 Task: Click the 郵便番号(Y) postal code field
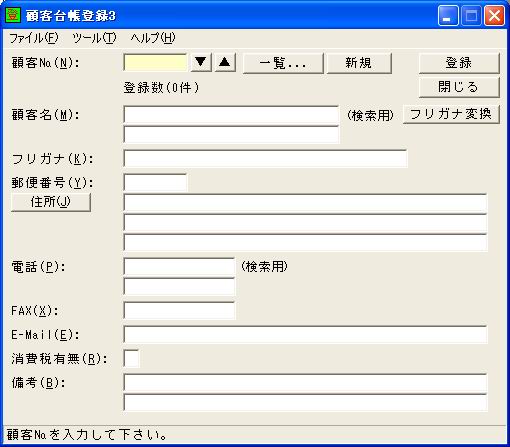(x=155, y=183)
